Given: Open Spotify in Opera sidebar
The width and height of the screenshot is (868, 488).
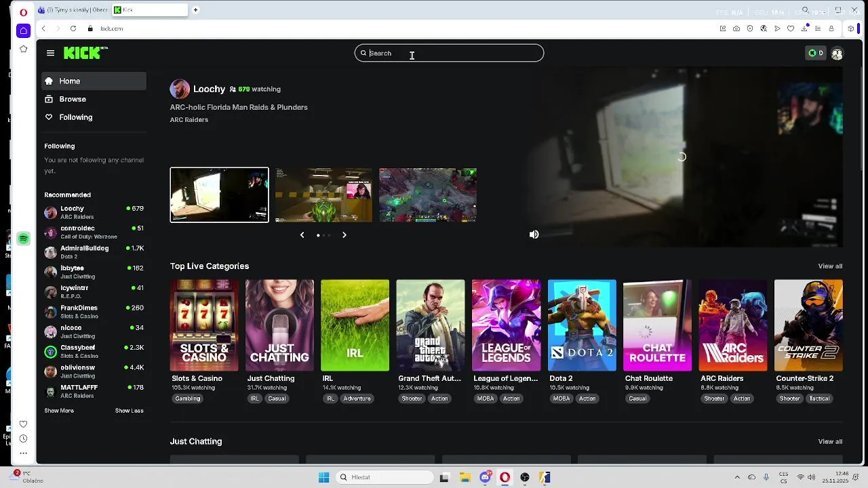Looking at the screenshot, I should pyautogui.click(x=24, y=239).
